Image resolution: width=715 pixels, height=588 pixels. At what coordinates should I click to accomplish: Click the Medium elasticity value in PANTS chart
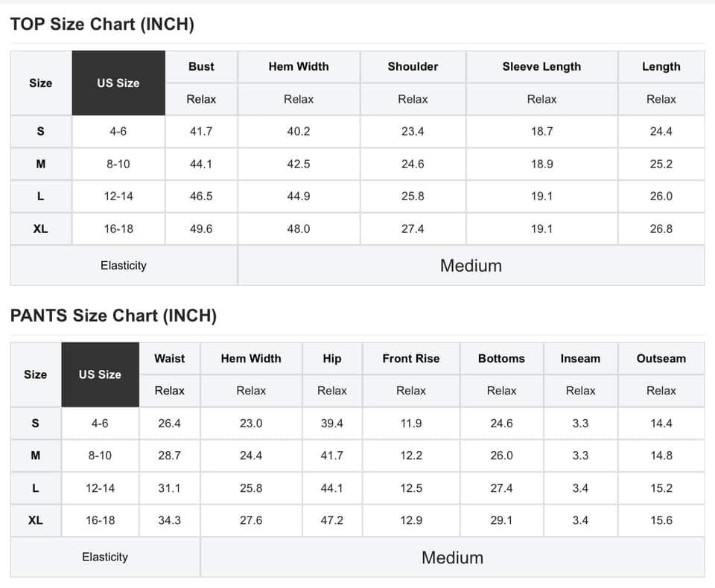point(452,557)
